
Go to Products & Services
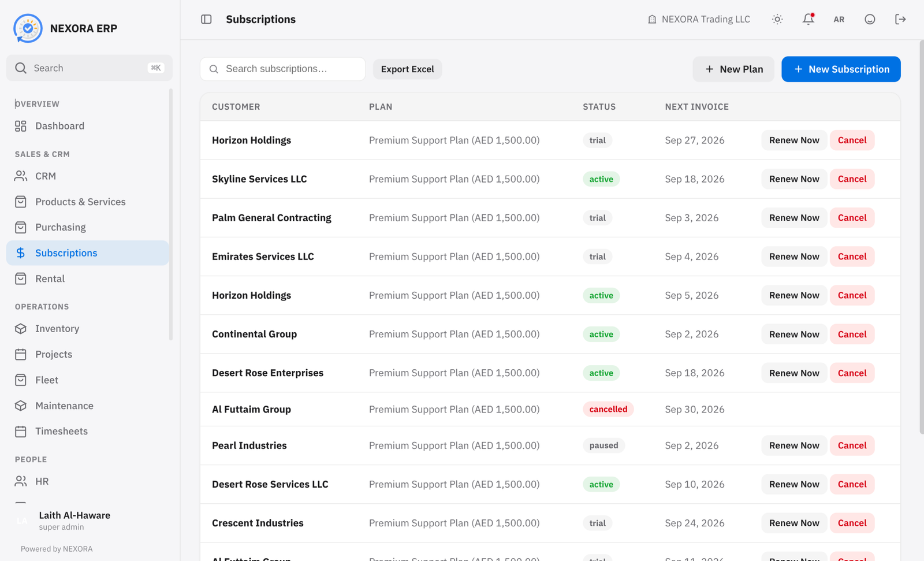click(88, 202)
